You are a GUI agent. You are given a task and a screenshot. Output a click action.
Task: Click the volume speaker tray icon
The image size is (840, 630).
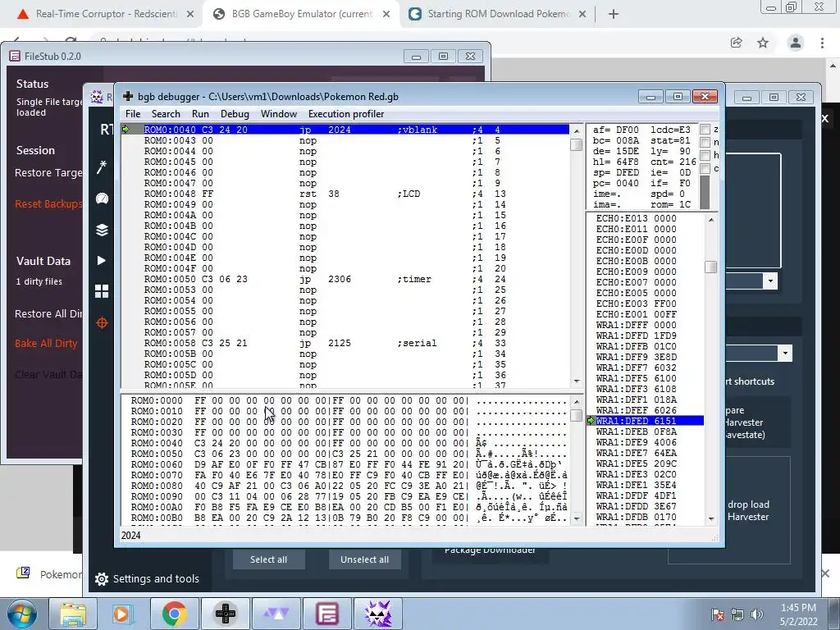pyautogui.click(x=757, y=614)
